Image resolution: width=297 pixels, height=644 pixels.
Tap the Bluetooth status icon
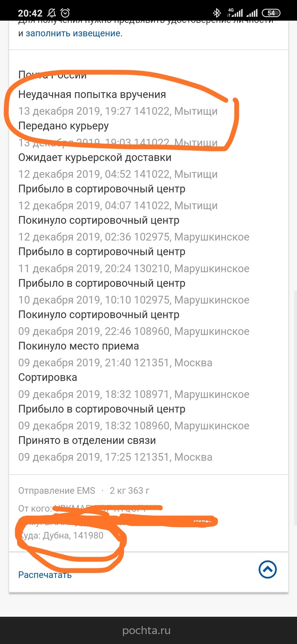tap(217, 12)
